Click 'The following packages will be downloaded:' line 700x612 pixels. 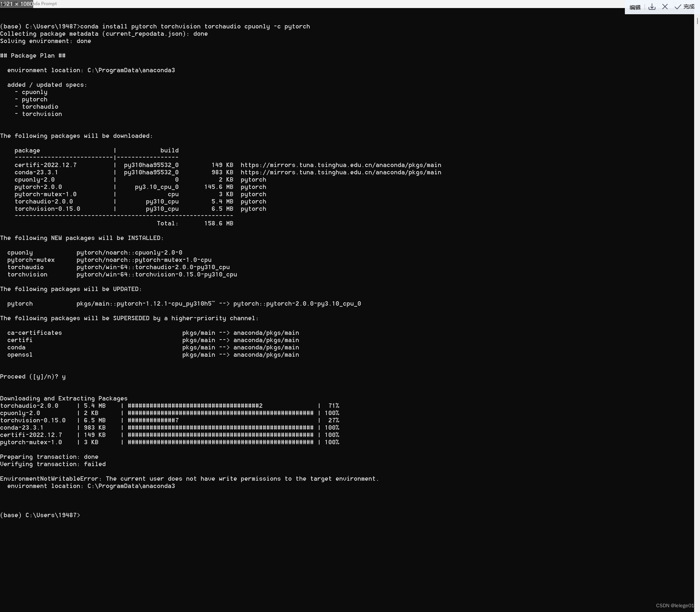pos(77,136)
